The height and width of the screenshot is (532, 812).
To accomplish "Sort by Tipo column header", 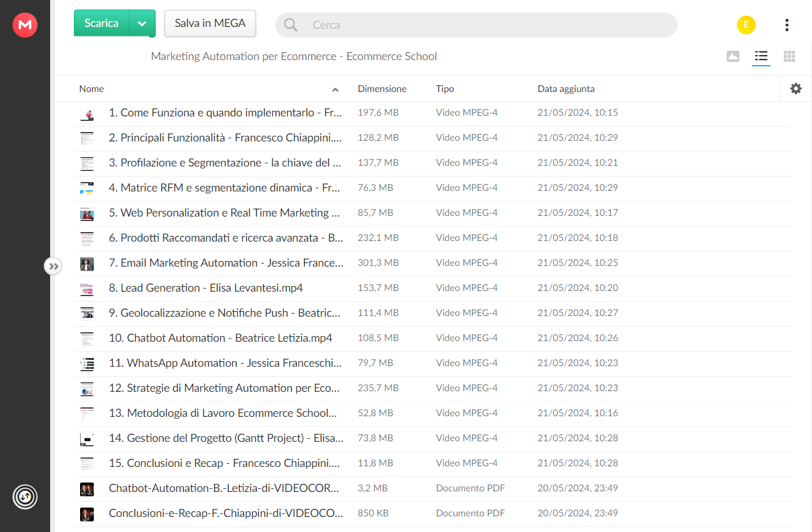I will point(445,89).
